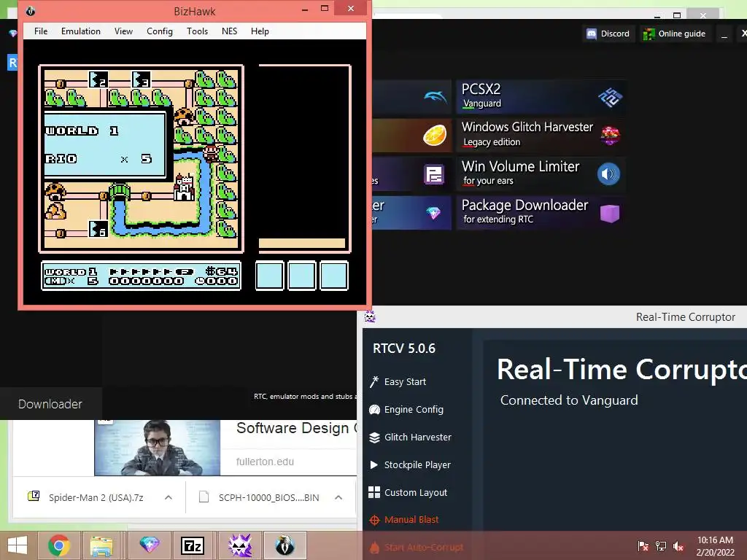
Task: Open the Tools menu in BizHawk
Action: pos(197,31)
